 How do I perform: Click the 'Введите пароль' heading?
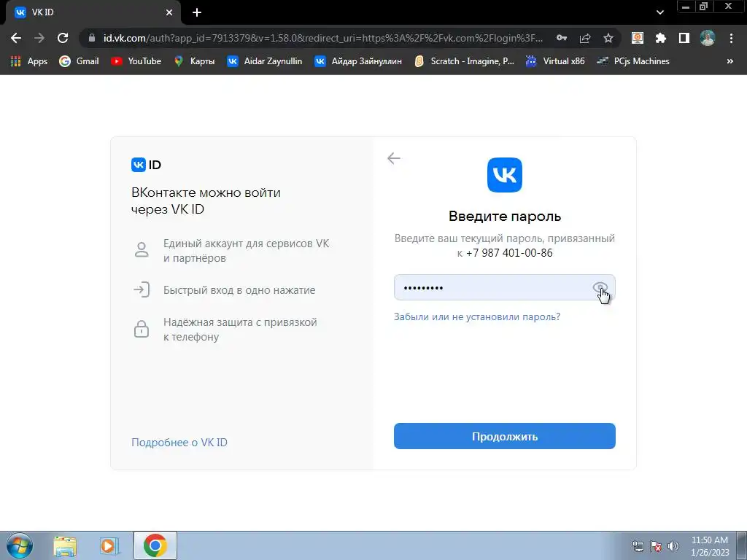click(x=505, y=216)
